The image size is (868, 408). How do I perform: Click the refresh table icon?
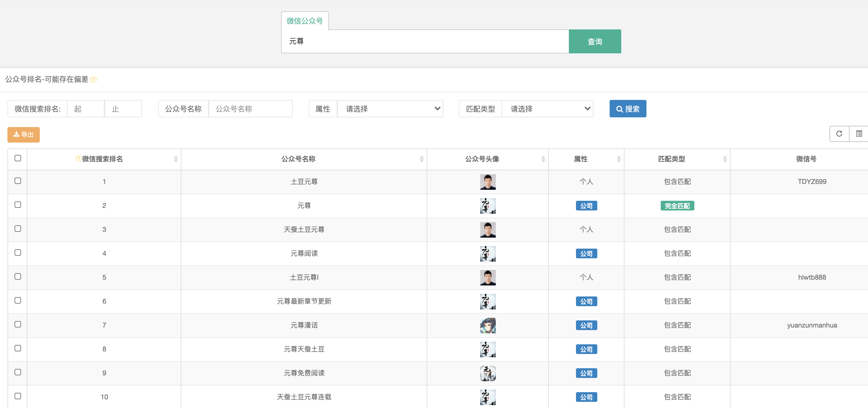(839, 134)
